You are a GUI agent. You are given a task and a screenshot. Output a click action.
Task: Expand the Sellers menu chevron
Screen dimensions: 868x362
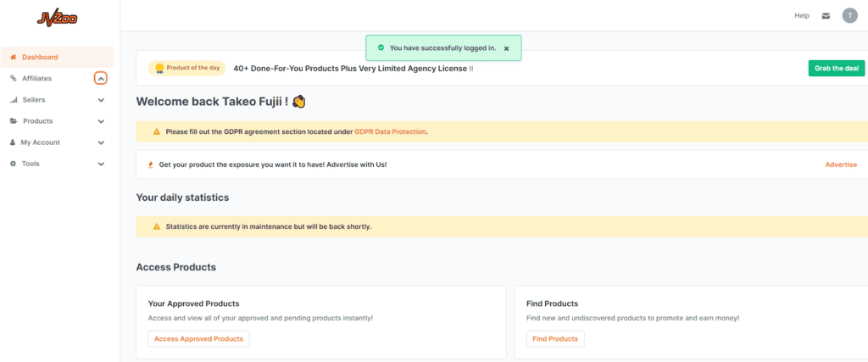[x=101, y=100]
